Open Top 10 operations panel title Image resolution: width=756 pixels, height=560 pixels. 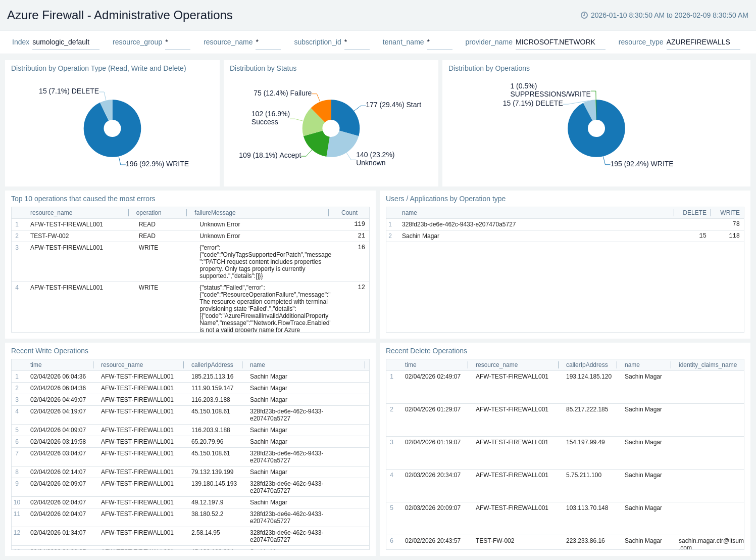pyautogui.click(x=83, y=199)
